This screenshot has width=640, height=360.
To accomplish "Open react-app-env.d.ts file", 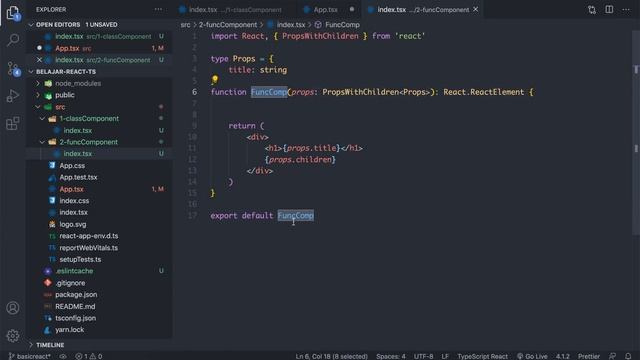I will 99,236.
